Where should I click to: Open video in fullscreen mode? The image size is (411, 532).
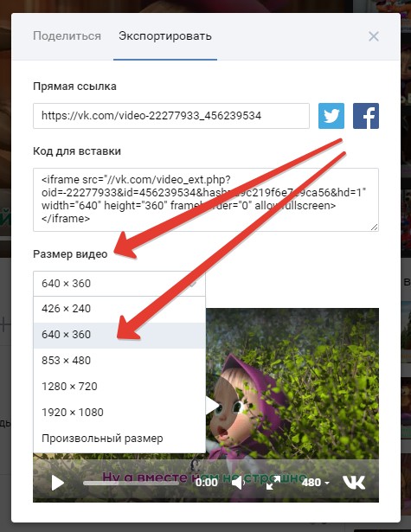273,483
